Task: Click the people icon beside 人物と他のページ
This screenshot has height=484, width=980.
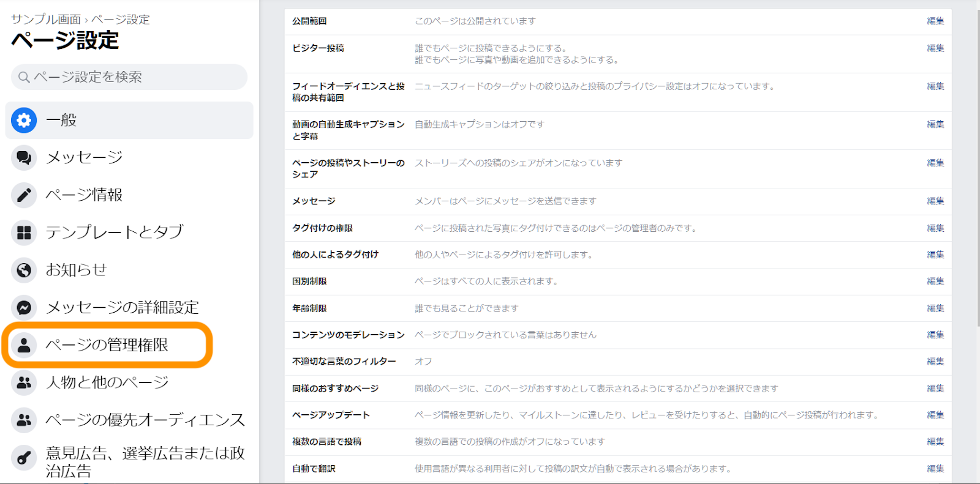Action: coord(24,382)
